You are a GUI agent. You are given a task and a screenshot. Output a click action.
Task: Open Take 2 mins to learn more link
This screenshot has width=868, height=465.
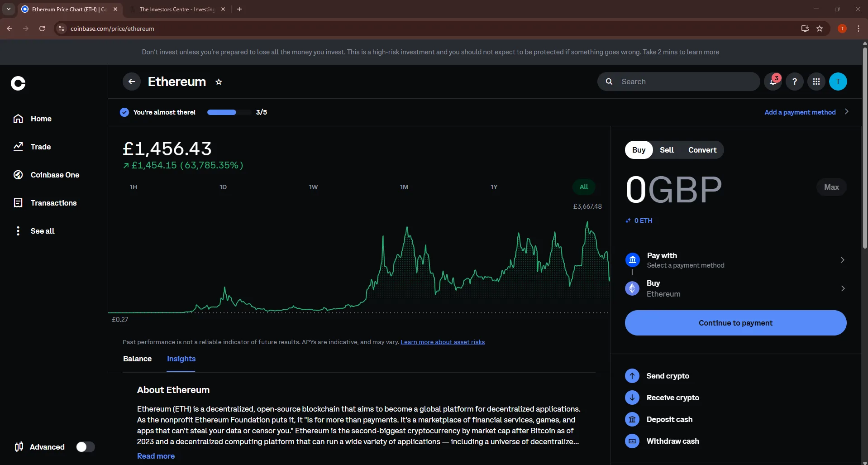[x=681, y=52]
